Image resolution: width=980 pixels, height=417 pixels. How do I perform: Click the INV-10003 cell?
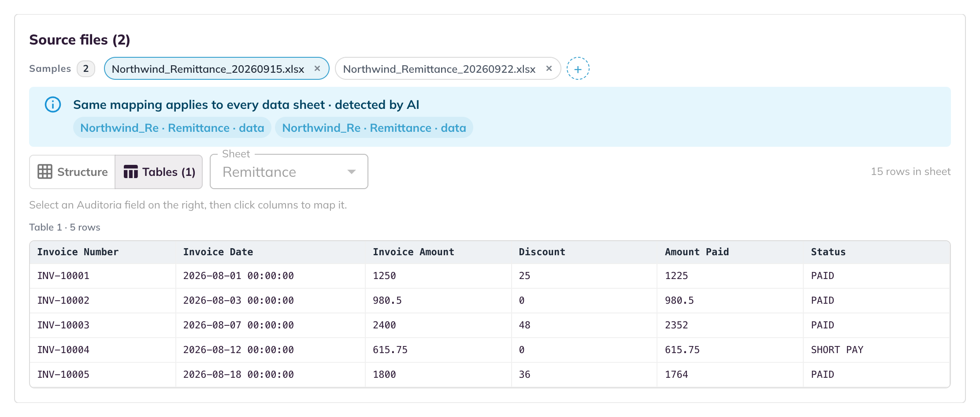click(103, 325)
